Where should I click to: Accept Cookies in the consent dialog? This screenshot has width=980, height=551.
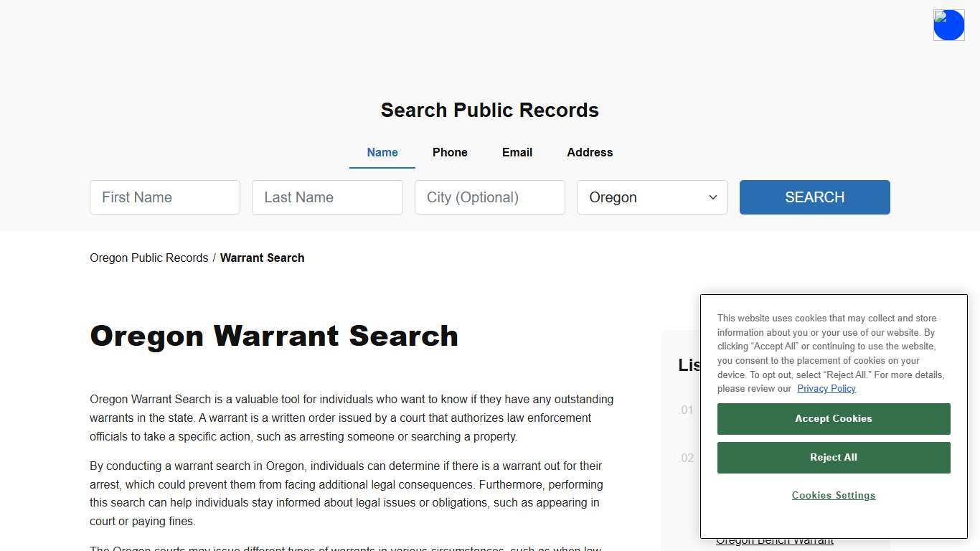(833, 418)
